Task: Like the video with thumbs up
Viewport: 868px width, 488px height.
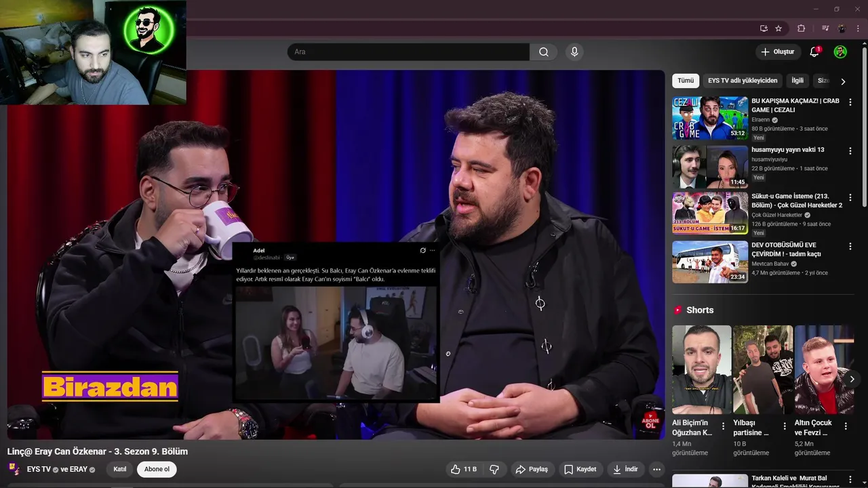Action: coord(464,469)
